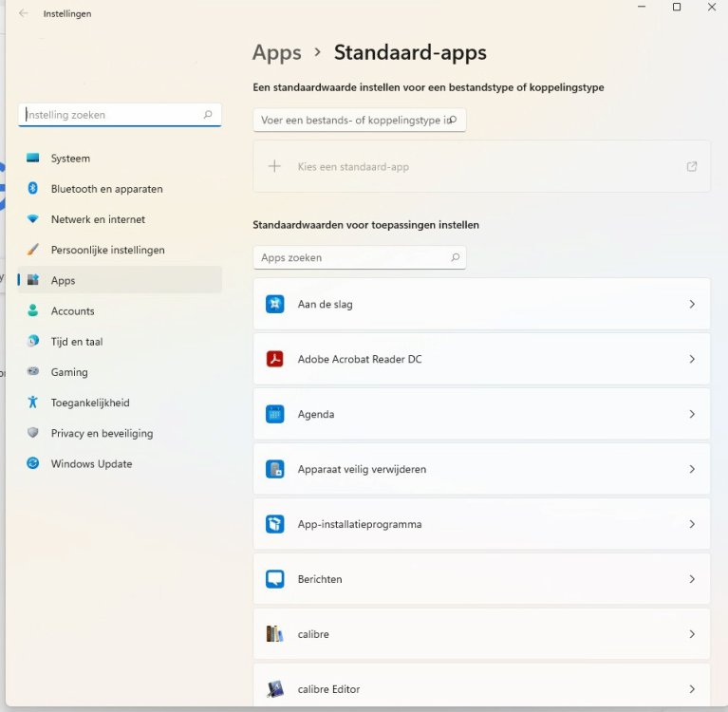Expand the Agenda row chevron
The image size is (728, 712).
pos(692,414)
